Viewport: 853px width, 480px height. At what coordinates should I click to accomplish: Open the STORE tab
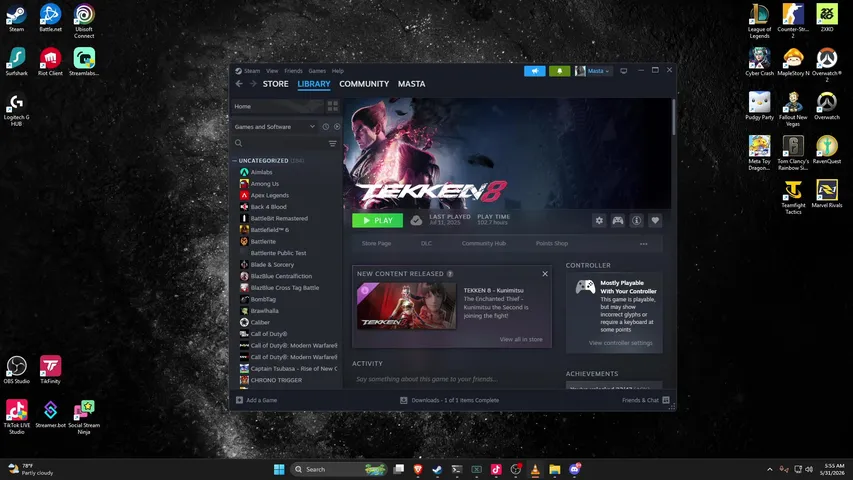pos(275,84)
